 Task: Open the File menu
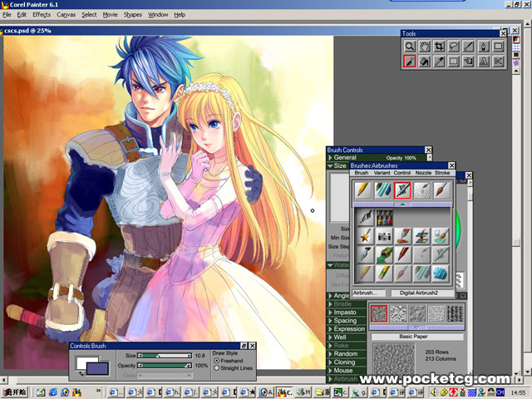click(7, 15)
